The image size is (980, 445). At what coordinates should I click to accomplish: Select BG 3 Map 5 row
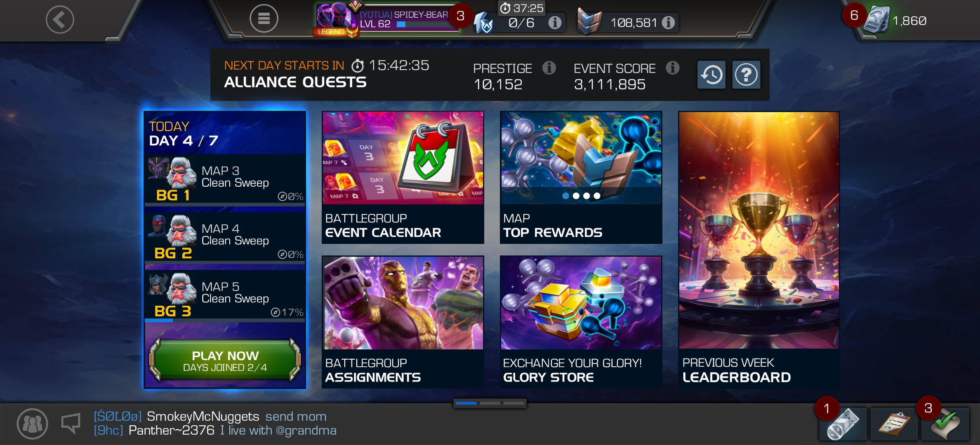point(225,297)
